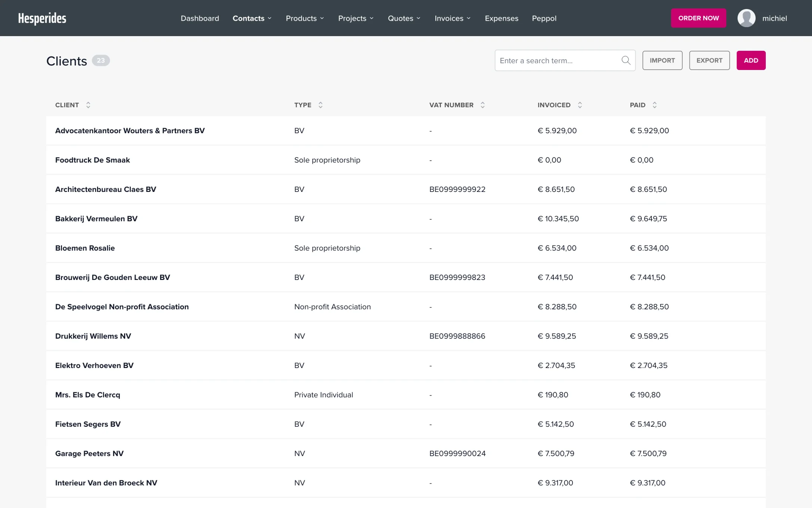
Task: Click the clients count badge 23
Action: (x=101, y=60)
